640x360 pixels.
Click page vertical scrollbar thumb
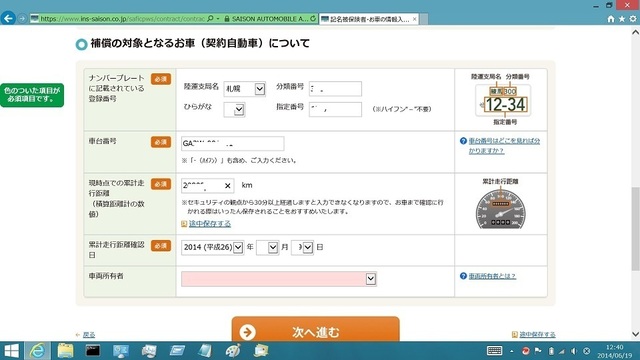(636, 229)
